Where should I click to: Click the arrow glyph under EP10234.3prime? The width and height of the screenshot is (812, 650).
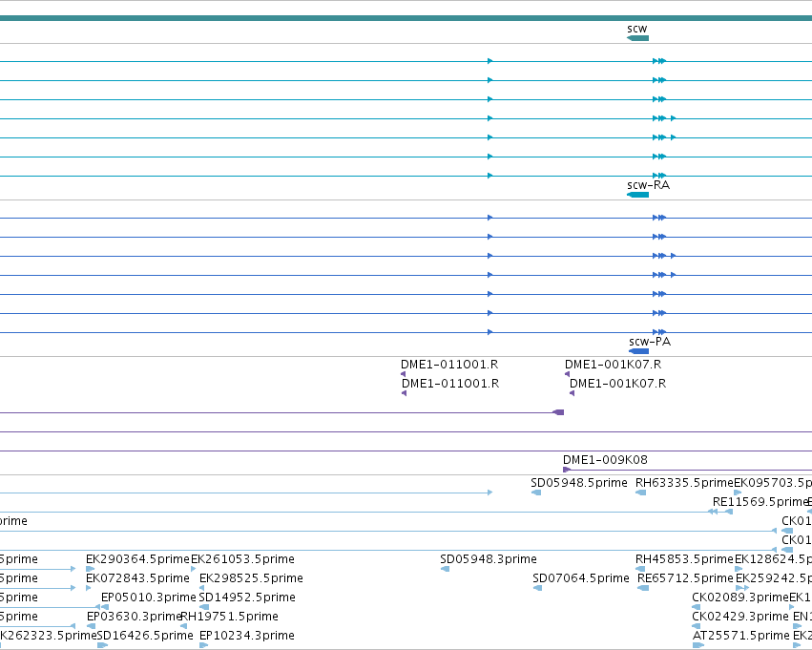tap(203, 645)
